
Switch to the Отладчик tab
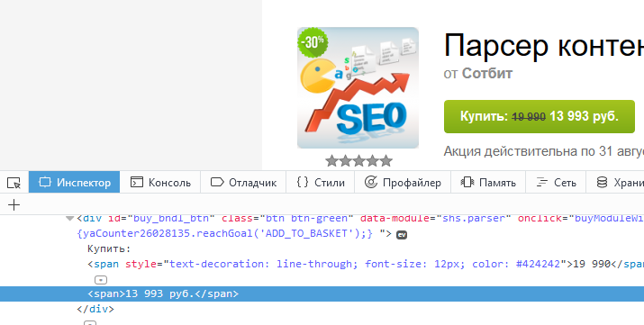coord(243,182)
